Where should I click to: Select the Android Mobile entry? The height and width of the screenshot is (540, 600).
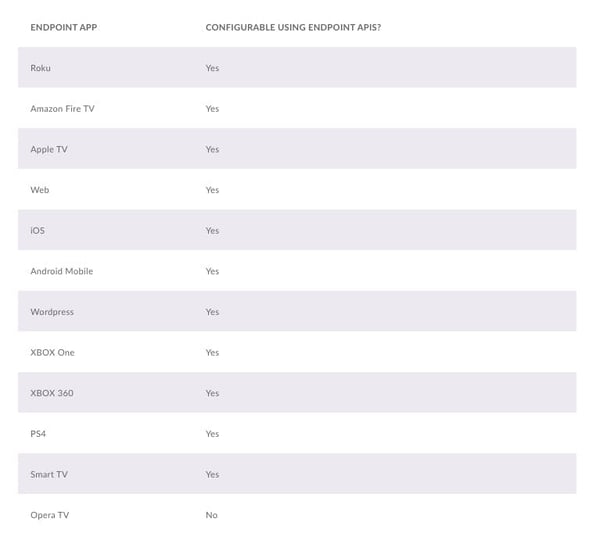tap(62, 271)
